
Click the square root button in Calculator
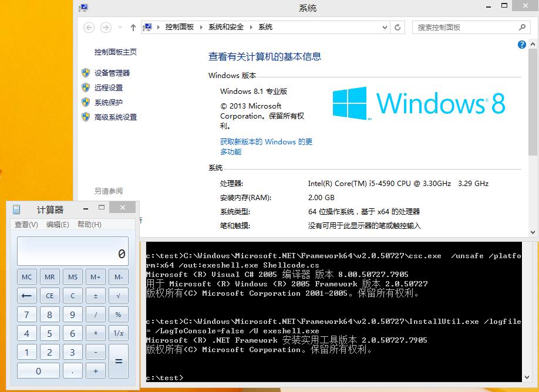(x=119, y=295)
